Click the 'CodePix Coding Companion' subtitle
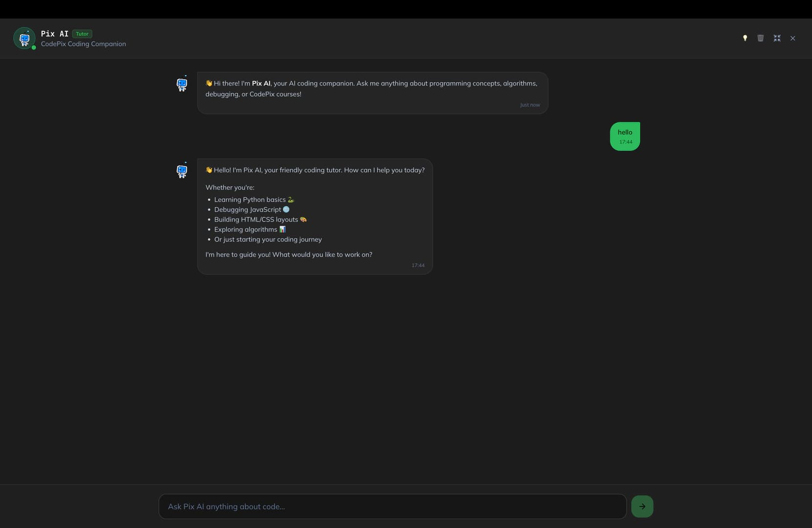Screen dimensions: 812x528 point(84,44)
